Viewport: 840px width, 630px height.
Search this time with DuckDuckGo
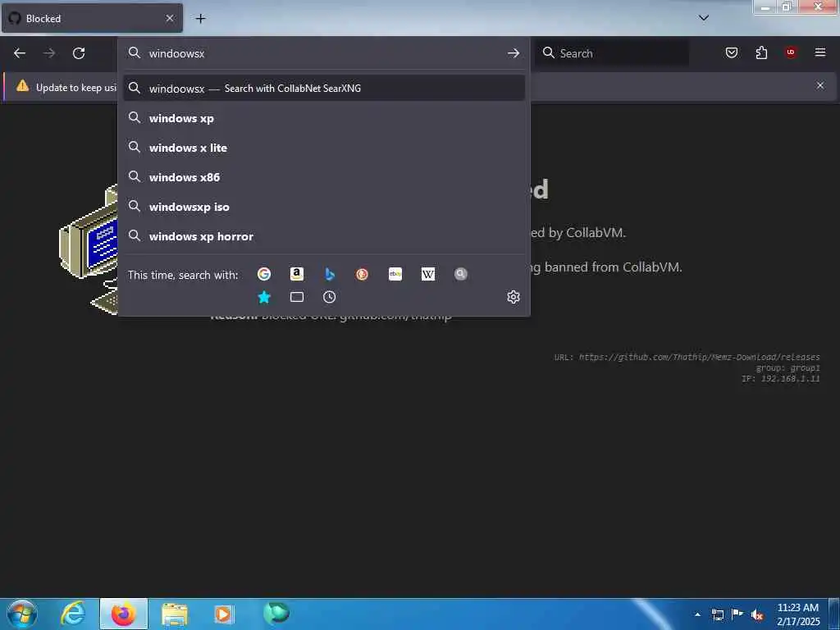362,274
